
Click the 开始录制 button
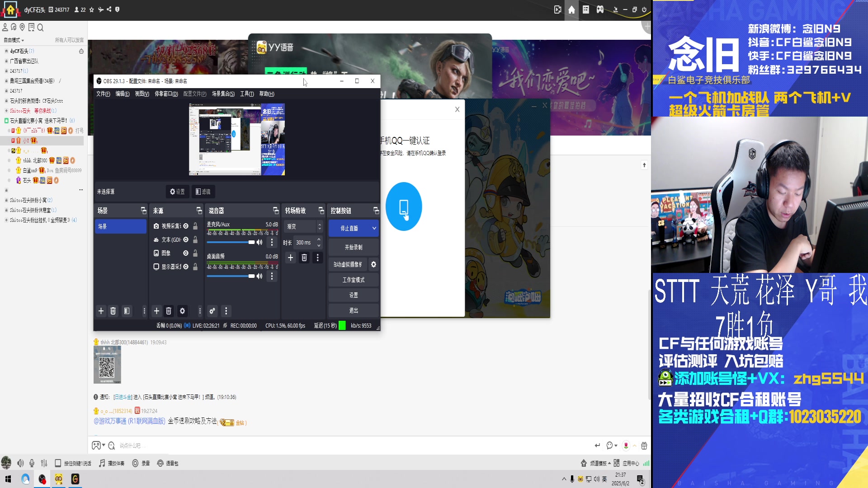click(354, 247)
